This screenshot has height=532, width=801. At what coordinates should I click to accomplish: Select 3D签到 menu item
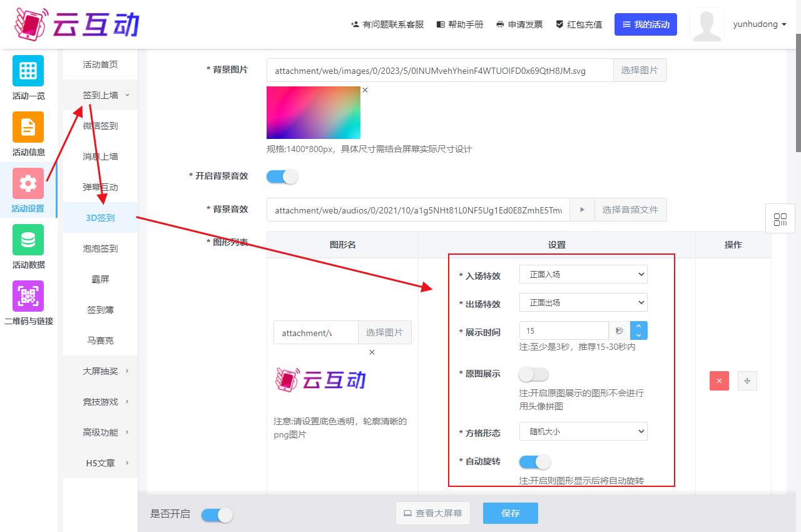coord(100,218)
